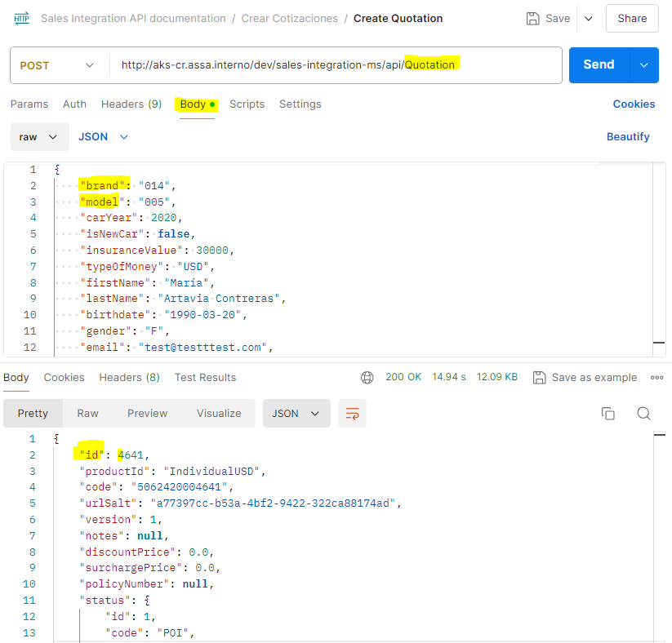672x643 pixels.
Task: Click Save as example
Action: tap(585, 378)
